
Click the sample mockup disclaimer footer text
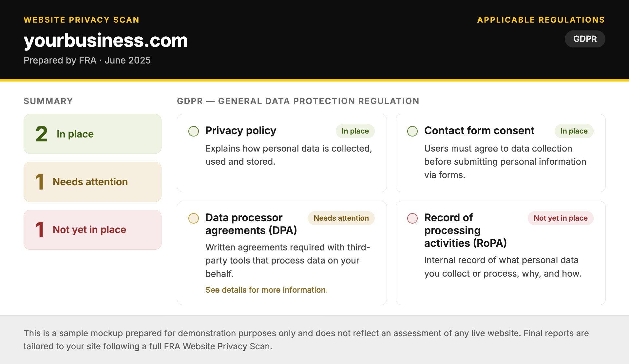(x=306, y=340)
